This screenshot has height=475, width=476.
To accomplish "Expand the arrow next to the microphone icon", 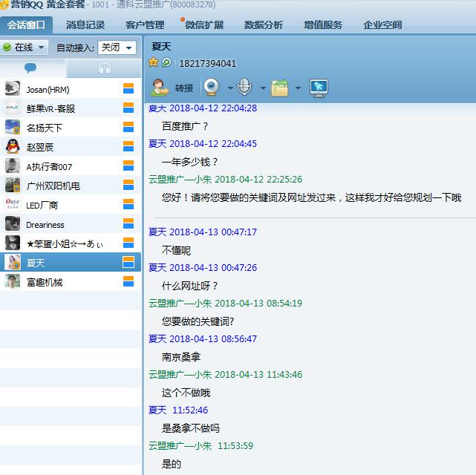I will click(263, 88).
